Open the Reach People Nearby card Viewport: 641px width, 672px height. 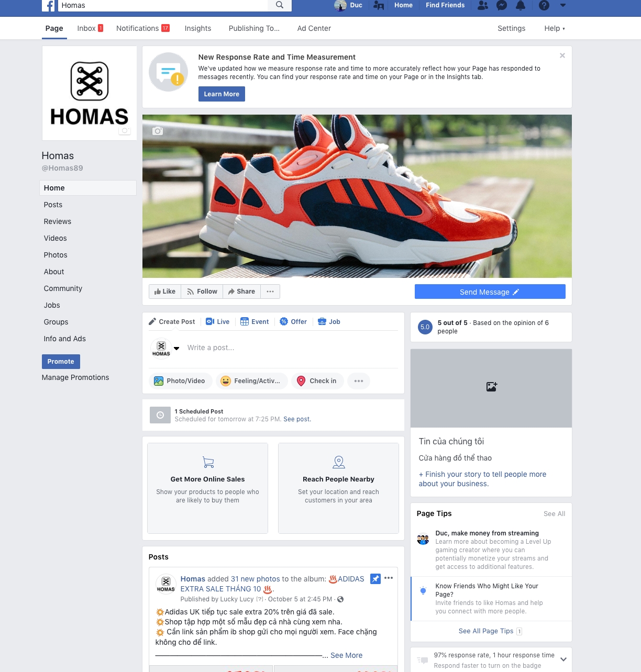(338, 488)
